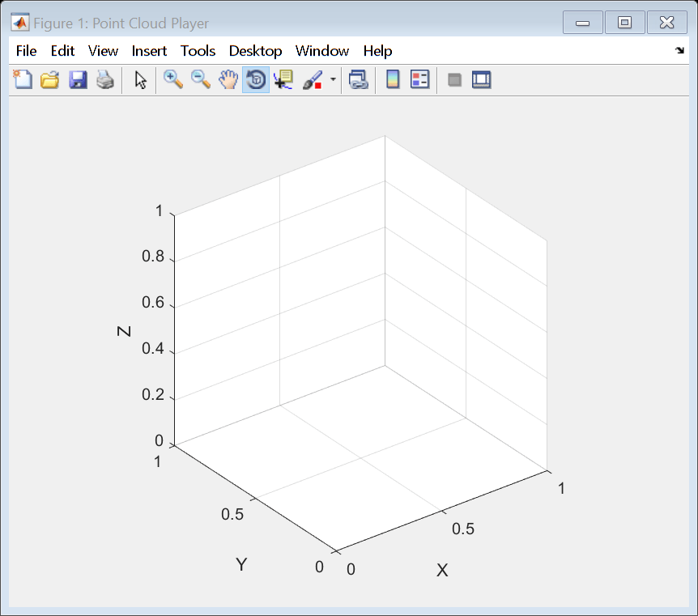Open the Tools menu

(x=198, y=51)
